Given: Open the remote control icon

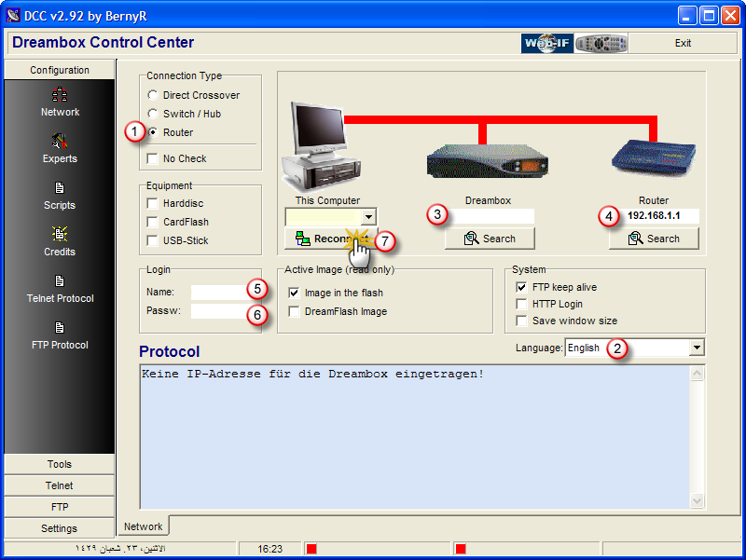Looking at the screenshot, I should click(601, 43).
